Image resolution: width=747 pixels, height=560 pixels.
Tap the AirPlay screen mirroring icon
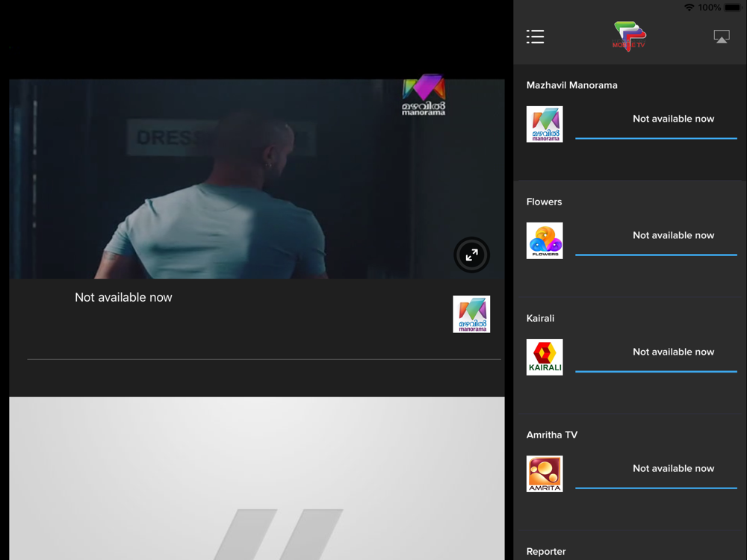point(722,37)
